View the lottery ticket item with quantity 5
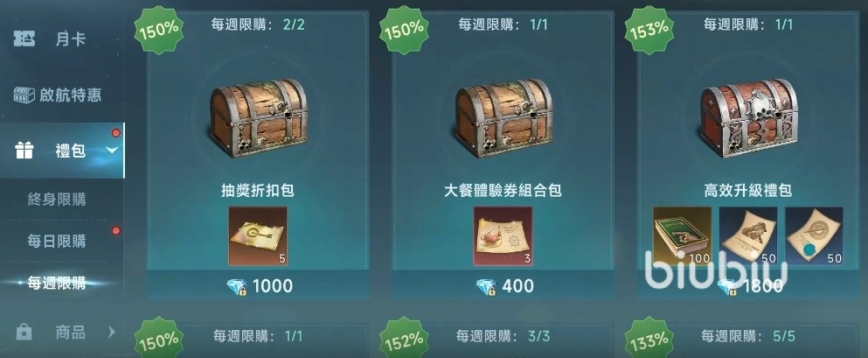This screenshot has height=358, width=868. coord(258,236)
